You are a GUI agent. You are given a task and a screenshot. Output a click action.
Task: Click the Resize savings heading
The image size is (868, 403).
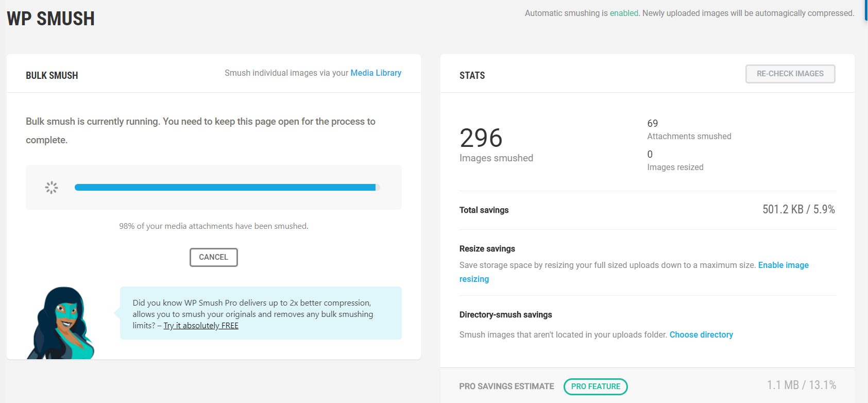pos(487,249)
